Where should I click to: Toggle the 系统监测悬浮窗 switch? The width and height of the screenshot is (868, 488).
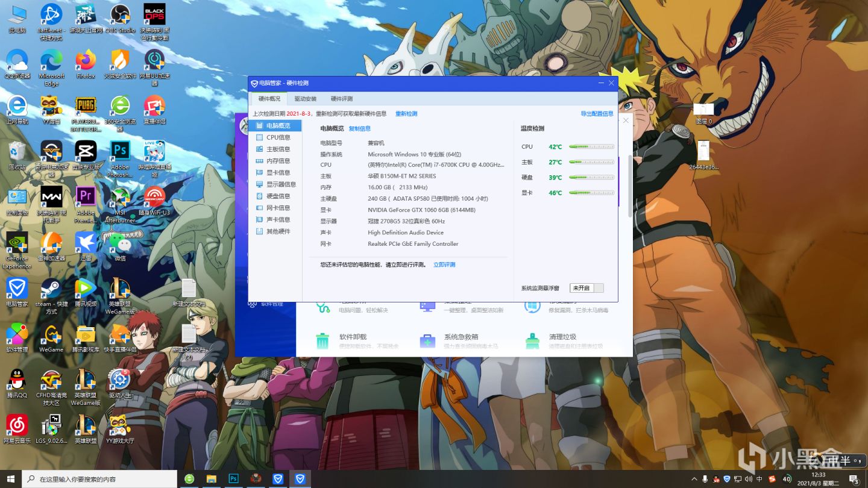(x=587, y=289)
